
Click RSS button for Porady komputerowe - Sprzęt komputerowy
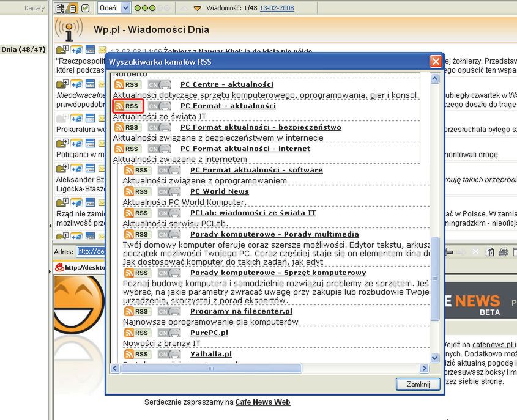click(138, 273)
